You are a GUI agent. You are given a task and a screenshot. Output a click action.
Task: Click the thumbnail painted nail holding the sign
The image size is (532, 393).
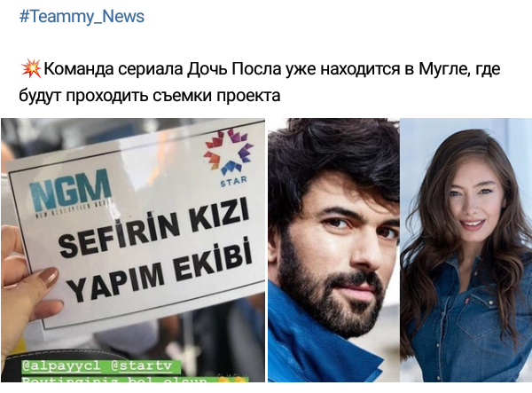coord(48,278)
